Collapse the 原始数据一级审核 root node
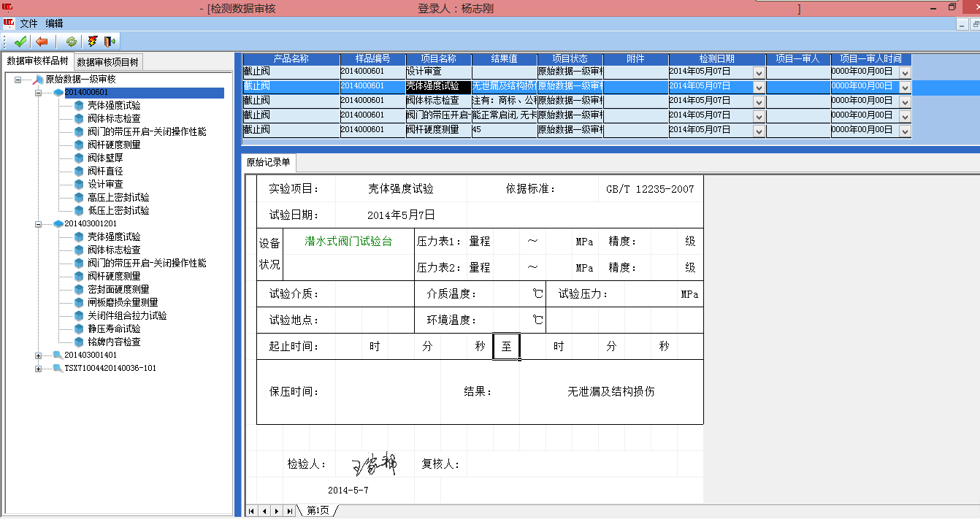The image size is (980, 519). click(x=18, y=80)
